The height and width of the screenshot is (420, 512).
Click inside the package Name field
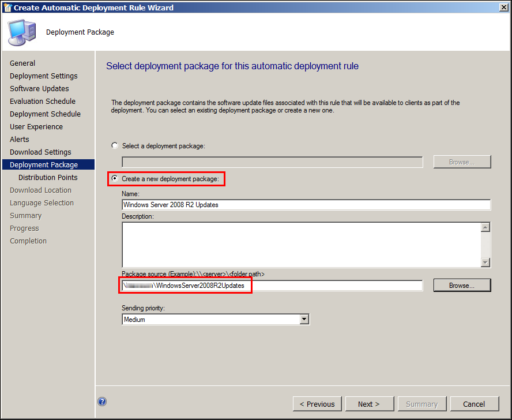click(306, 205)
